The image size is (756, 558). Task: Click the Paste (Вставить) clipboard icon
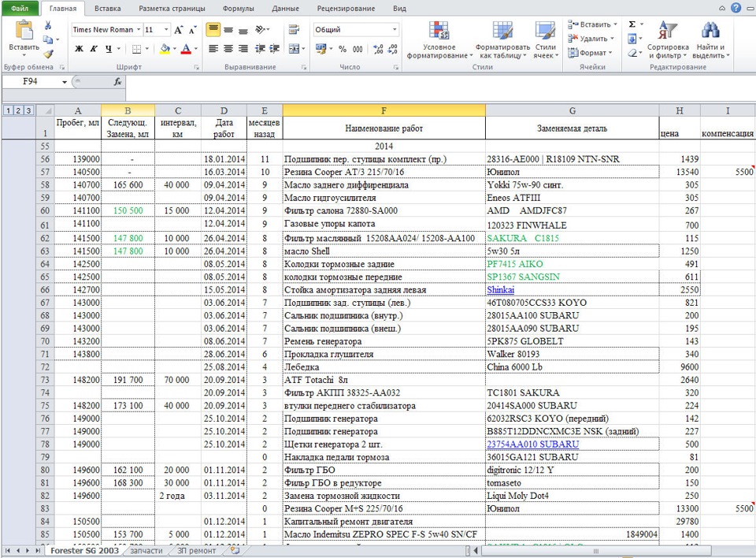(x=24, y=31)
